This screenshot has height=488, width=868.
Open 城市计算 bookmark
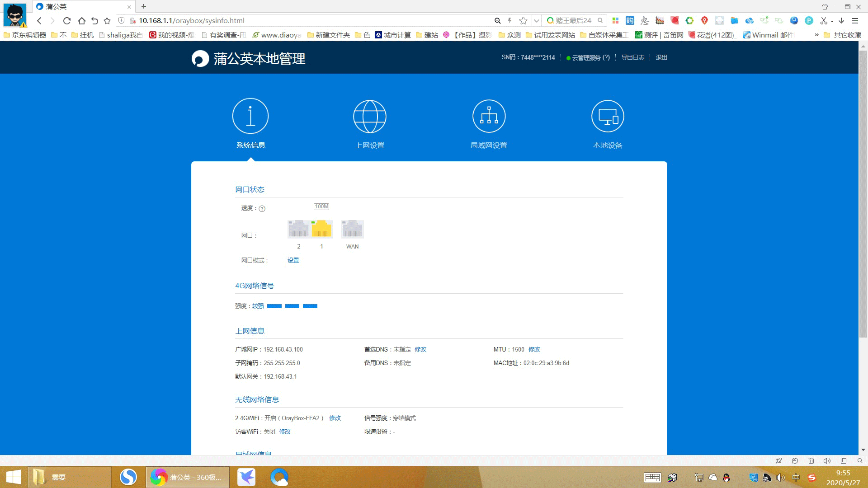(393, 35)
